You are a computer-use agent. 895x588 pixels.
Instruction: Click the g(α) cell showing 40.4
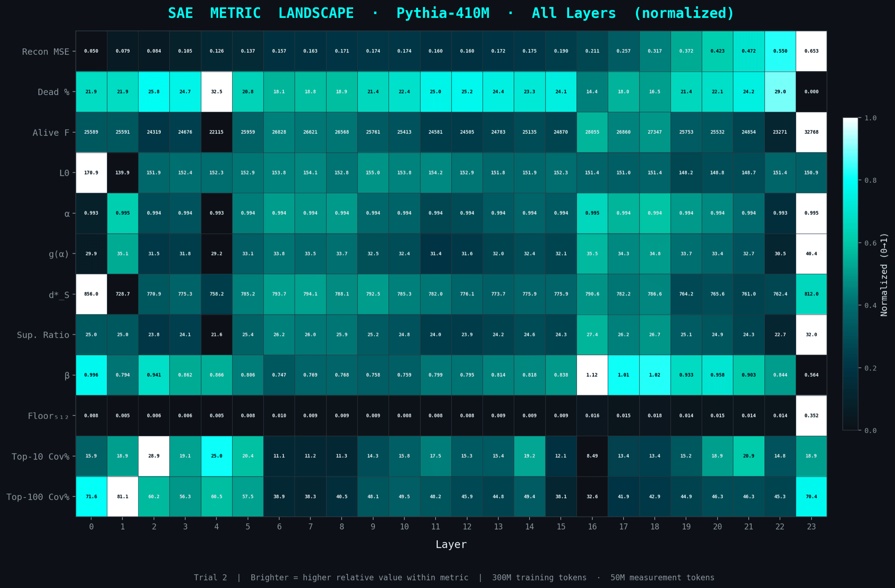point(811,254)
